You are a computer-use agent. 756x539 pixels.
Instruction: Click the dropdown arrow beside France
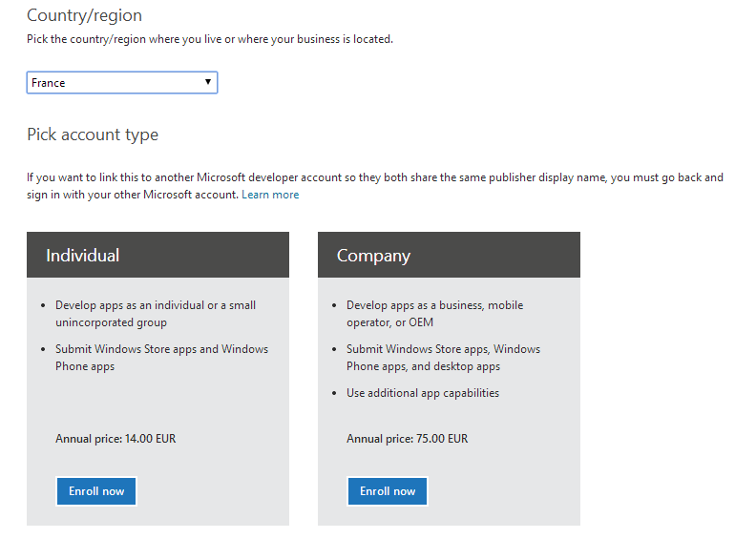pyautogui.click(x=208, y=82)
